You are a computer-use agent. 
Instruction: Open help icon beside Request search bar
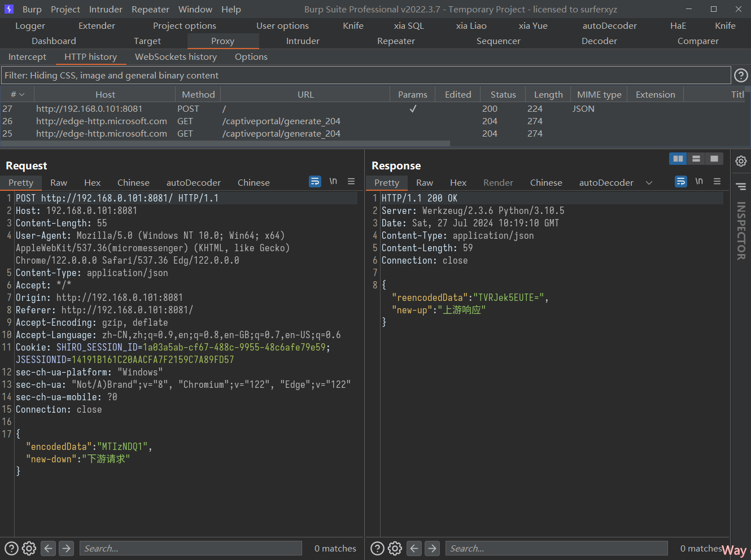click(11, 548)
